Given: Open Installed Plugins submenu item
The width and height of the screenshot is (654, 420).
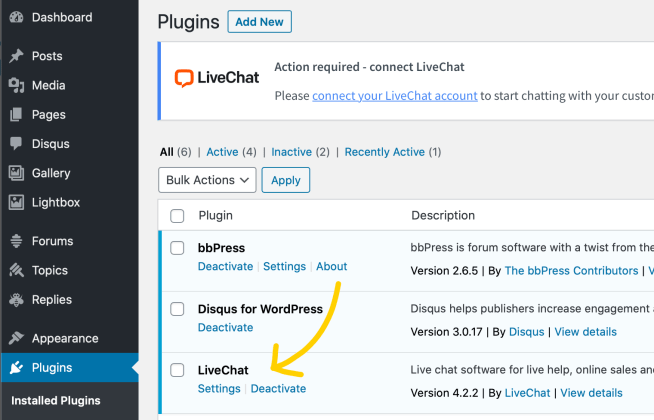Looking at the screenshot, I should (56, 401).
